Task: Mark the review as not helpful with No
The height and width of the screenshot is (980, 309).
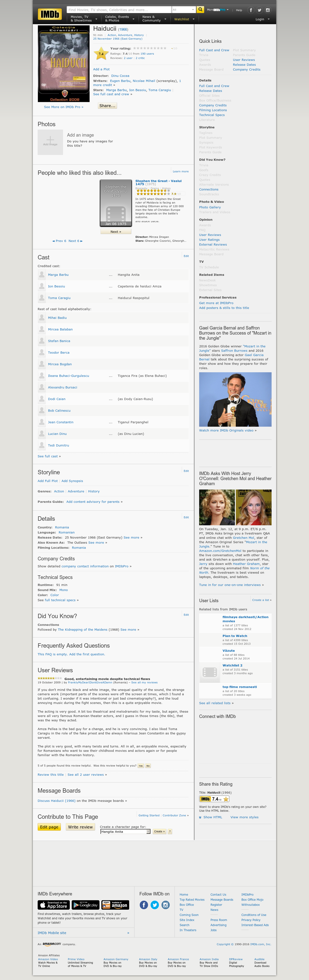Action: pyautogui.click(x=148, y=765)
